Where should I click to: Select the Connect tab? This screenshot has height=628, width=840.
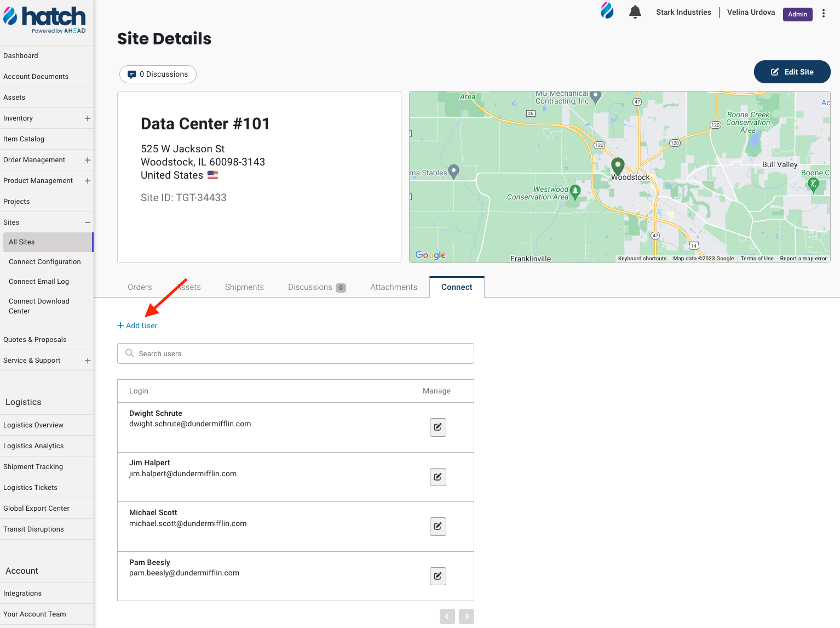[x=457, y=287]
